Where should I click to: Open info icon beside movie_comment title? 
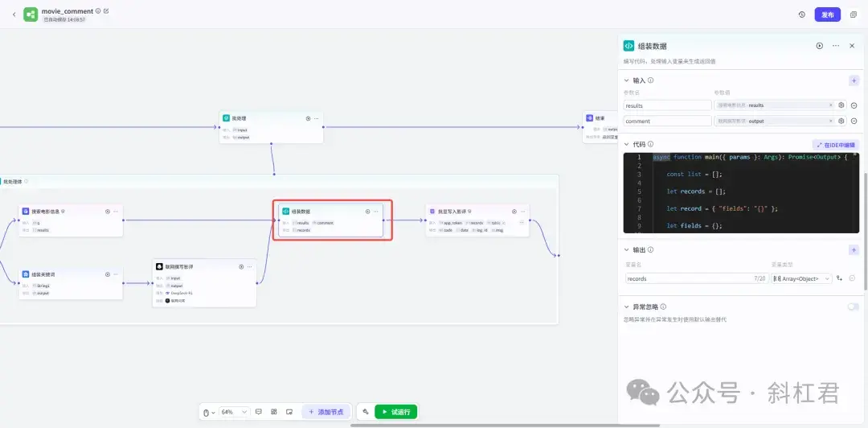98,10
